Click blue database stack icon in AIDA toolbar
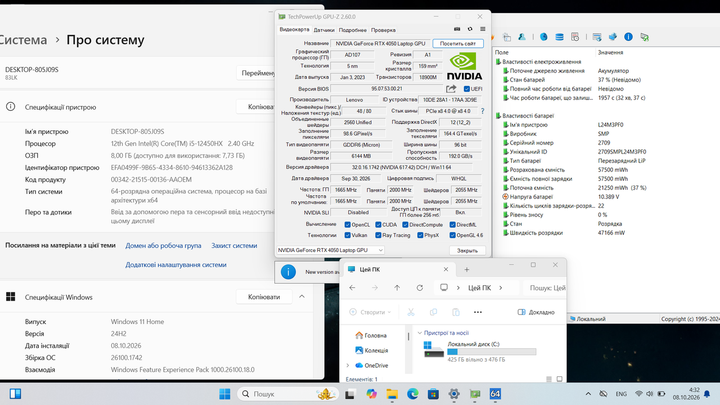Viewport: 720px width, 405px height. 559,37
